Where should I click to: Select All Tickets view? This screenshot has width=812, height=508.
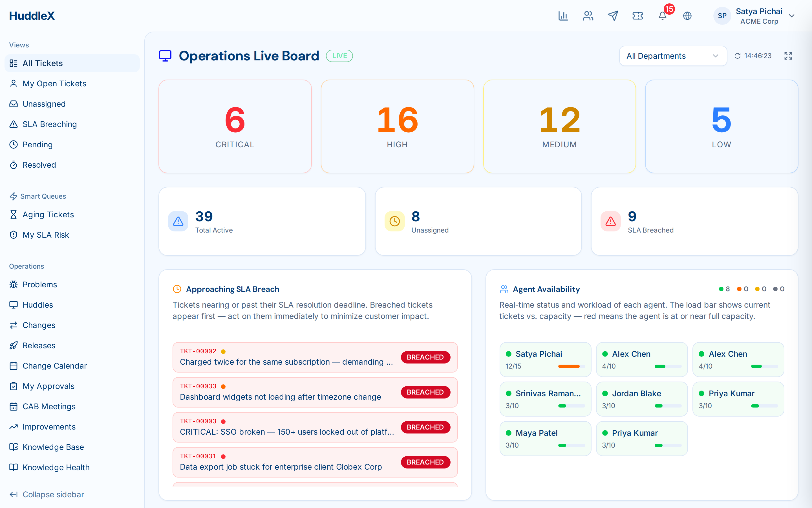72,63
